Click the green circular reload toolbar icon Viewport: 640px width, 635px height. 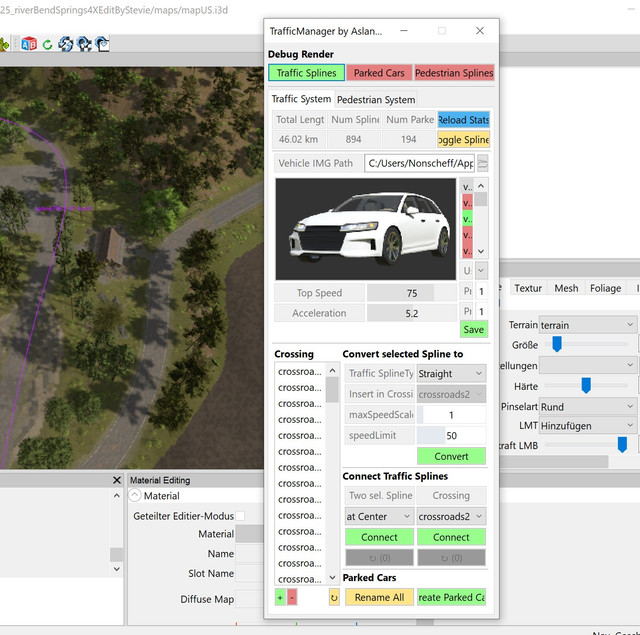click(x=48, y=44)
